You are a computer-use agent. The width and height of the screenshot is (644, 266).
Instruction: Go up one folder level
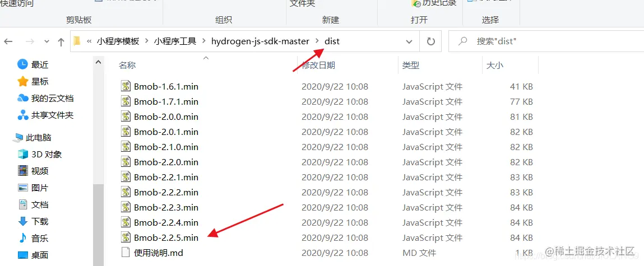[61, 41]
